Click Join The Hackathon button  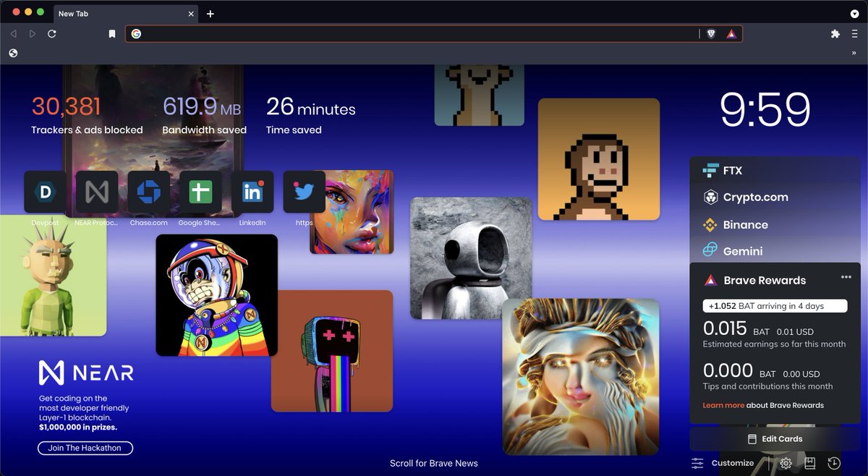pos(85,448)
